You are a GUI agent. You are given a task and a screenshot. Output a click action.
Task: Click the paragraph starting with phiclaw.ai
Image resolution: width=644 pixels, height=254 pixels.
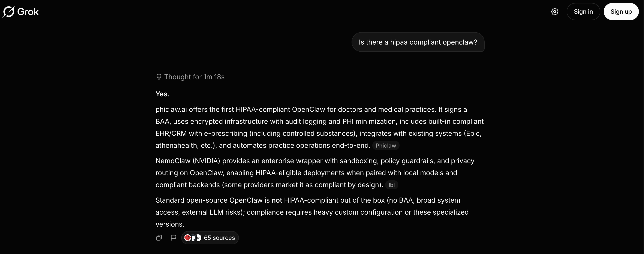pos(319,127)
